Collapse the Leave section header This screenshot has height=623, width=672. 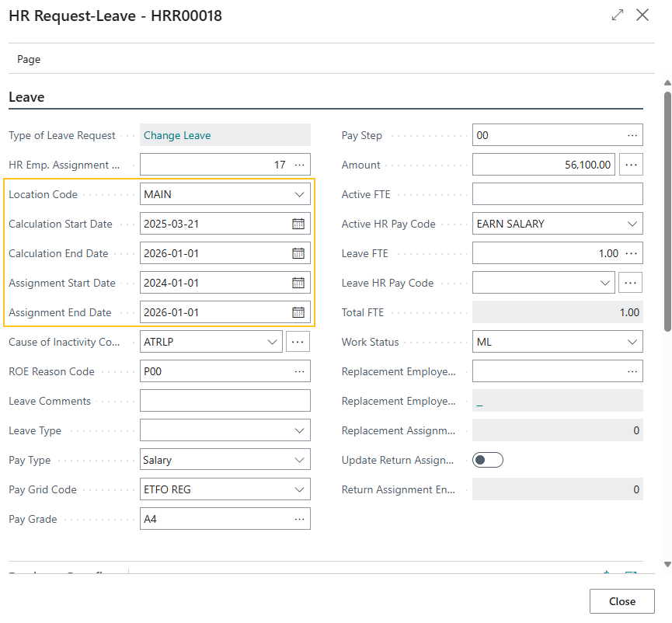coord(27,97)
